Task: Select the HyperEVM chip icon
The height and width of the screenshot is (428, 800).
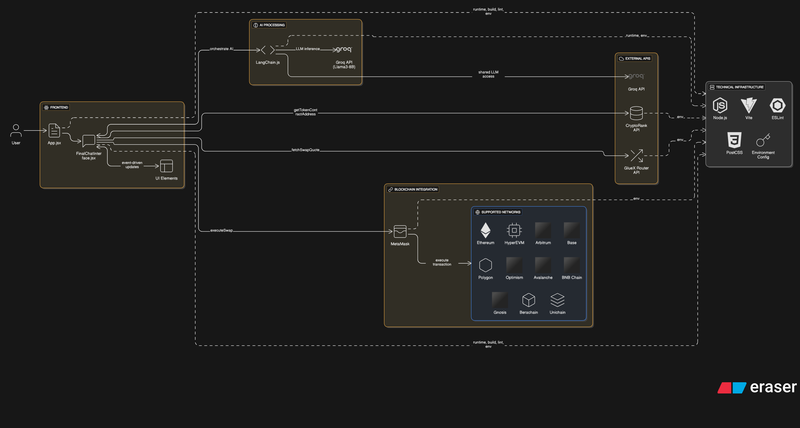Action: click(514, 229)
